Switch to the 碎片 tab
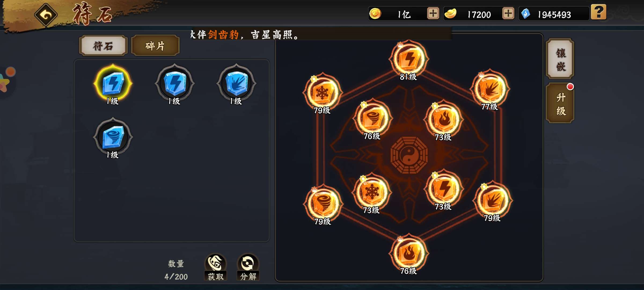The image size is (644, 290). [x=155, y=46]
